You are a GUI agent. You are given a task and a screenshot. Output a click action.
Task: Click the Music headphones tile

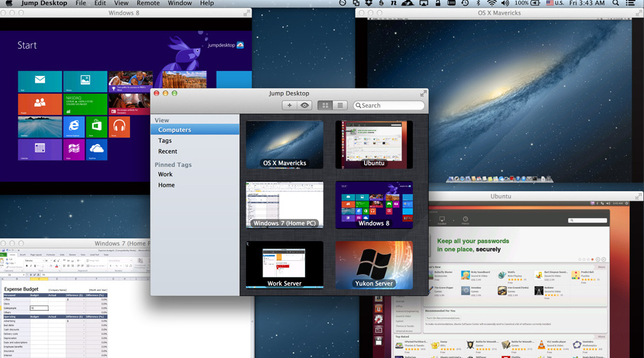120,126
